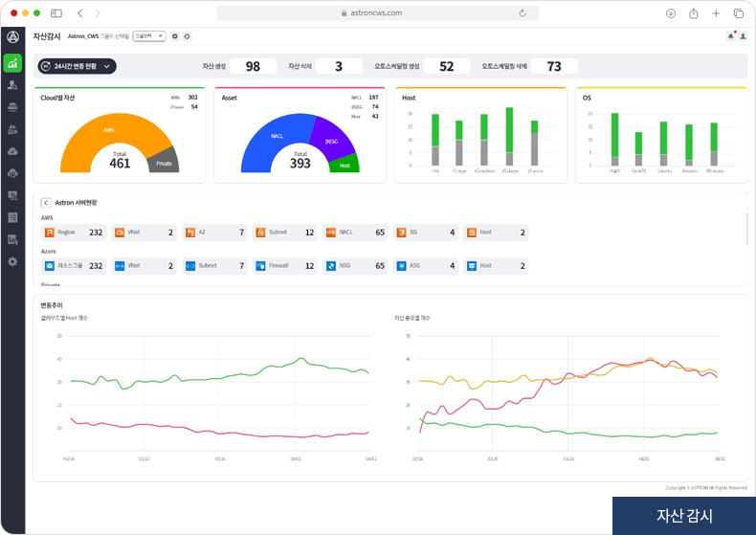The image size is (756, 535).
Task: Click the gear icon beside the group dropdown
Action: (x=174, y=36)
